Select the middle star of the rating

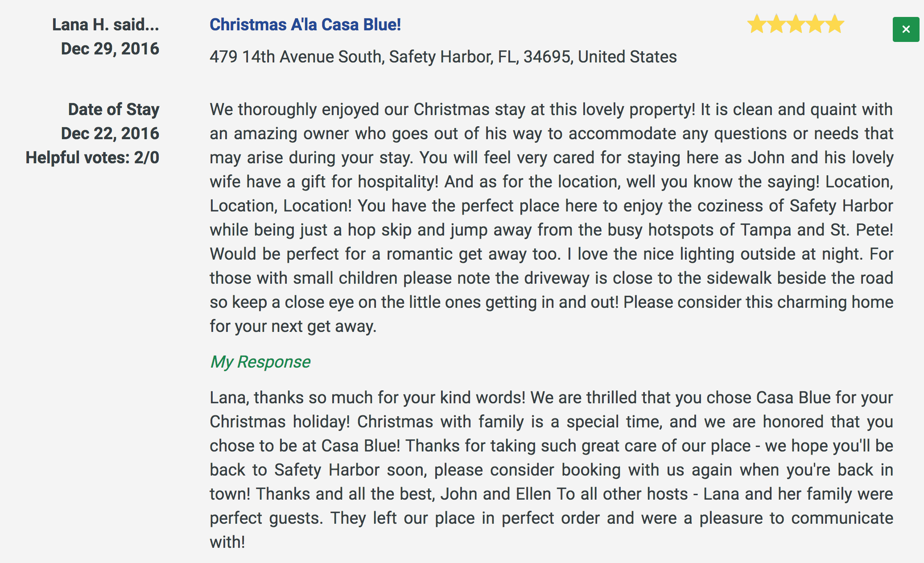tap(796, 24)
